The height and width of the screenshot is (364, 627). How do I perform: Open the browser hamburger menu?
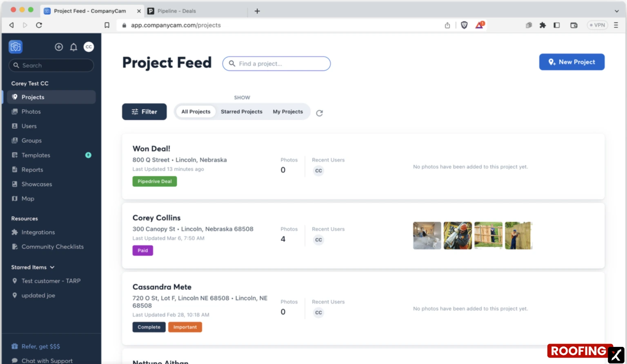click(x=616, y=25)
